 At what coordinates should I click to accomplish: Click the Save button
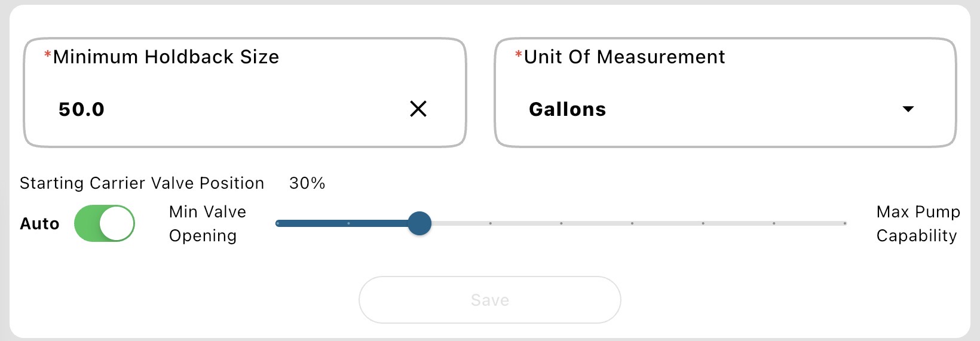pyautogui.click(x=489, y=300)
